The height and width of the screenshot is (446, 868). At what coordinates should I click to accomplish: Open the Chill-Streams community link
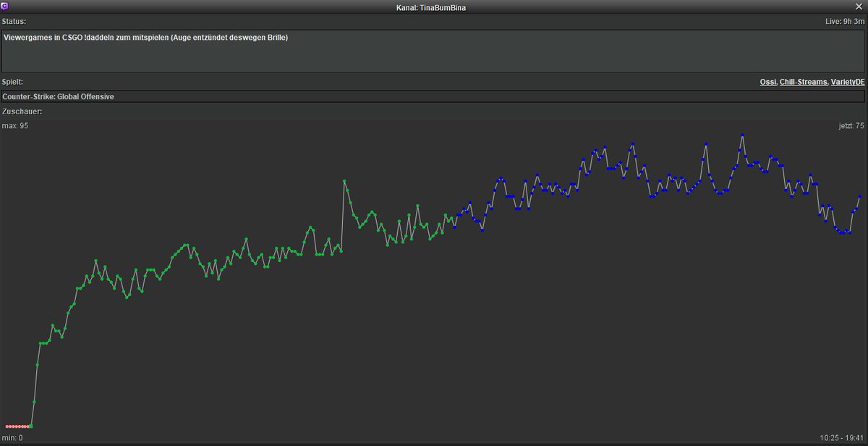pyautogui.click(x=803, y=83)
